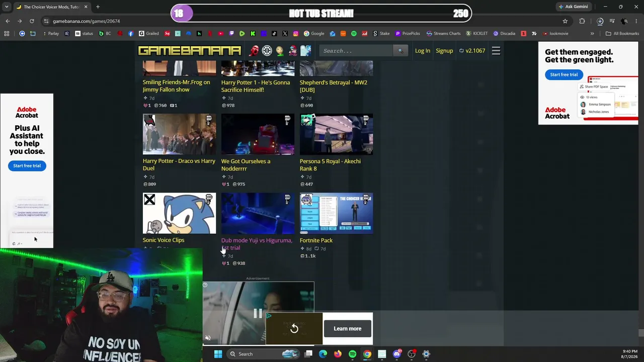This screenshot has width=644, height=362.
Task: Pause the advertisement video
Action: pyautogui.click(x=258, y=314)
